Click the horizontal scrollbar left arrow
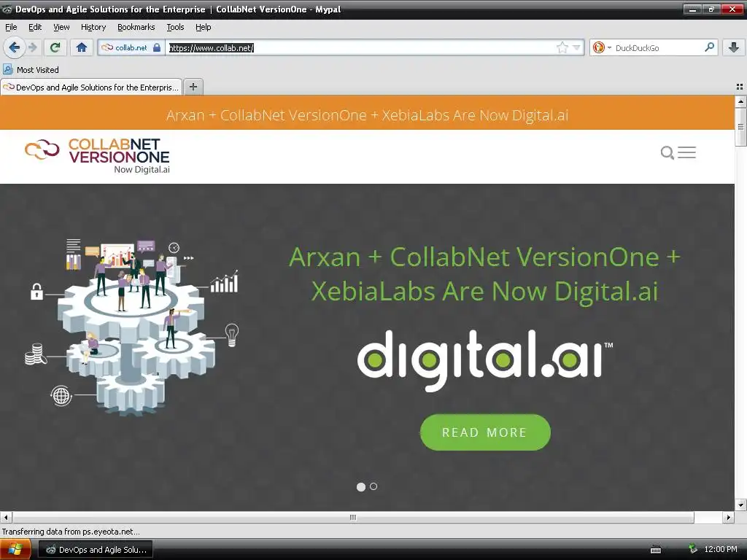This screenshot has height=560, width=747. [x=6, y=517]
